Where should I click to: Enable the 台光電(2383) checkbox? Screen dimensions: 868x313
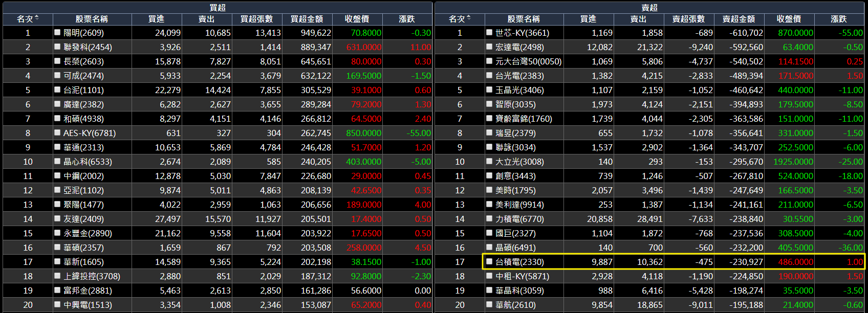click(489, 75)
